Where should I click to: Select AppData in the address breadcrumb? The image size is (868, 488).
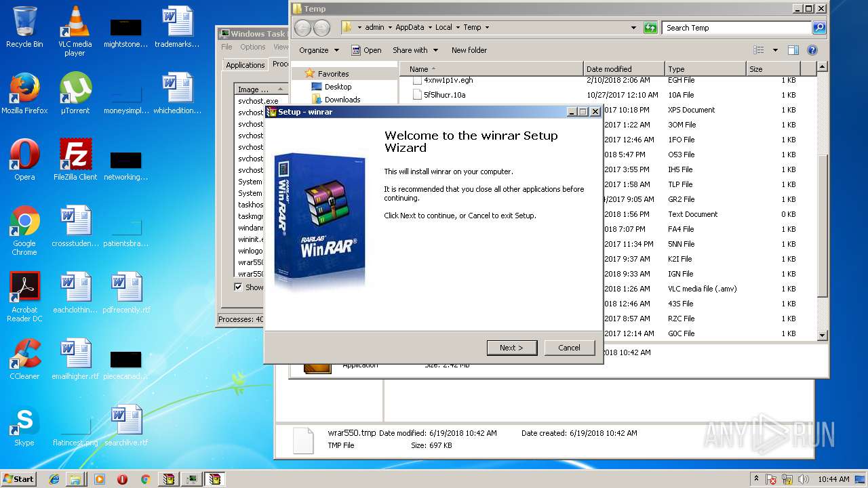pyautogui.click(x=410, y=28)
